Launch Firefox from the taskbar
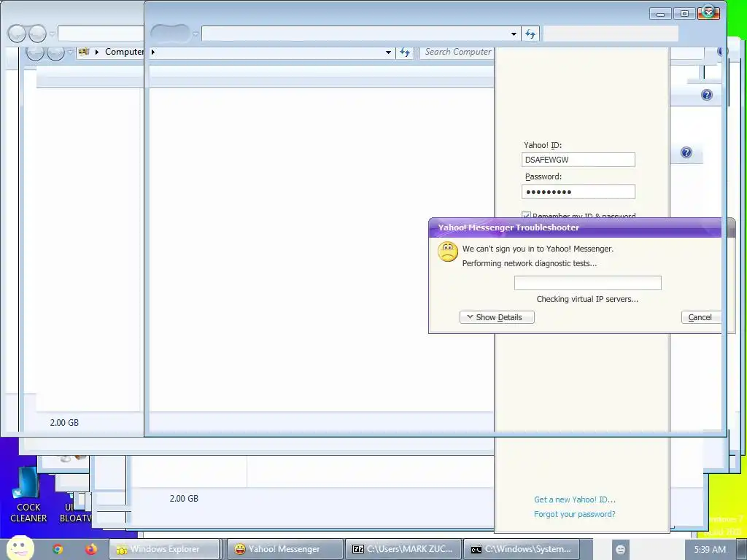This screenshot has width=747, height=560. point(91,549)
